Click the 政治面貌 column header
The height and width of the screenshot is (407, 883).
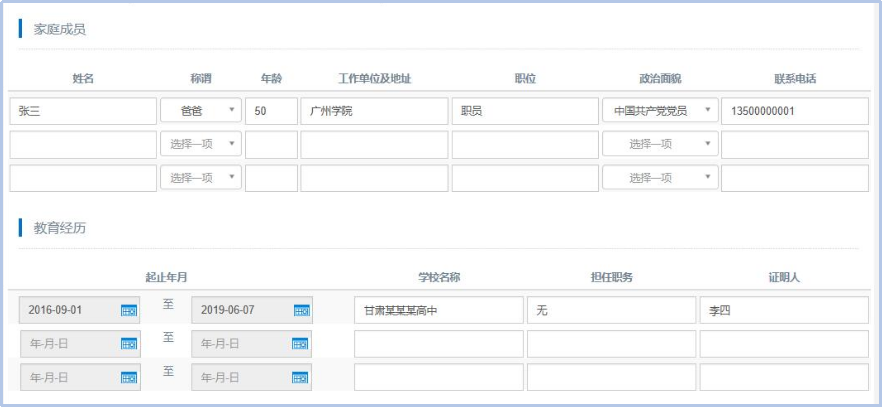tap(661, 79)
